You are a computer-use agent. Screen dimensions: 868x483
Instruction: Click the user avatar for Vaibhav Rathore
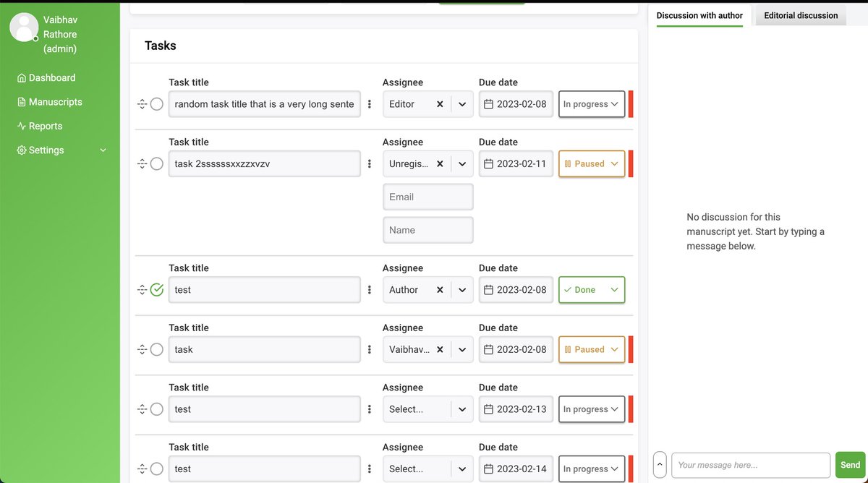tap(23, 27)
